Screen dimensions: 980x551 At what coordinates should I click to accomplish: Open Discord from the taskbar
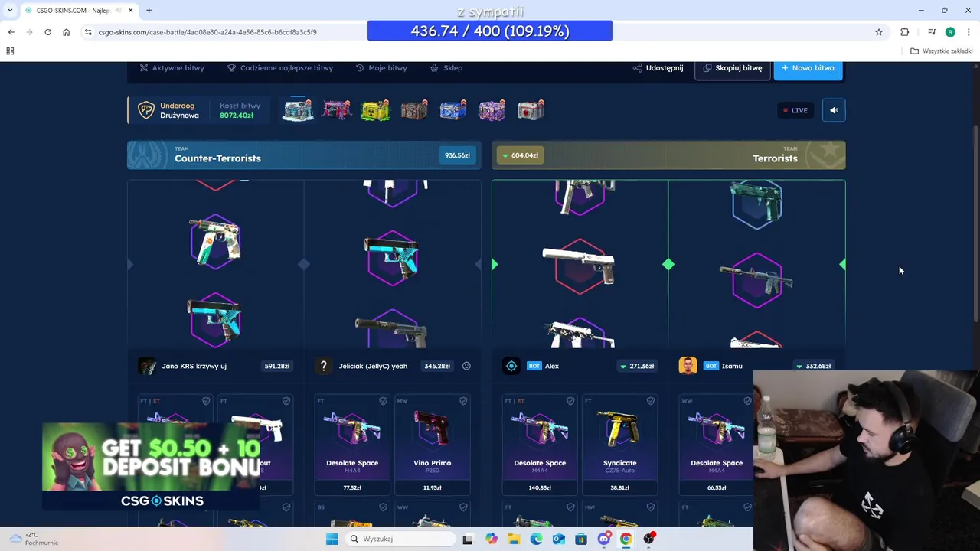(603, 539)
